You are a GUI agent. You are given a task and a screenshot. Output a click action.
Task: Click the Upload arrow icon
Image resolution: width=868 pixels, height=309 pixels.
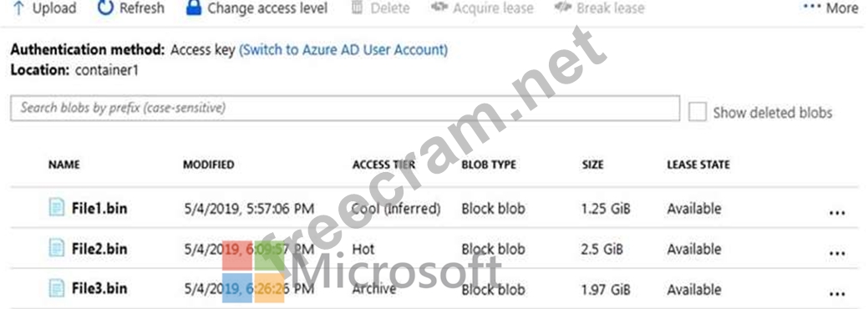tap(19, 8)
